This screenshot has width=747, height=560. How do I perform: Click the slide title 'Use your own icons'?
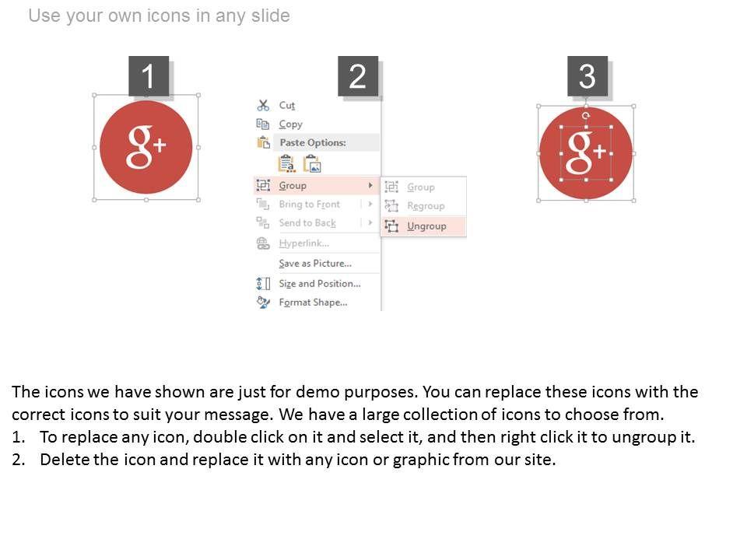click(x=159, y=16)
